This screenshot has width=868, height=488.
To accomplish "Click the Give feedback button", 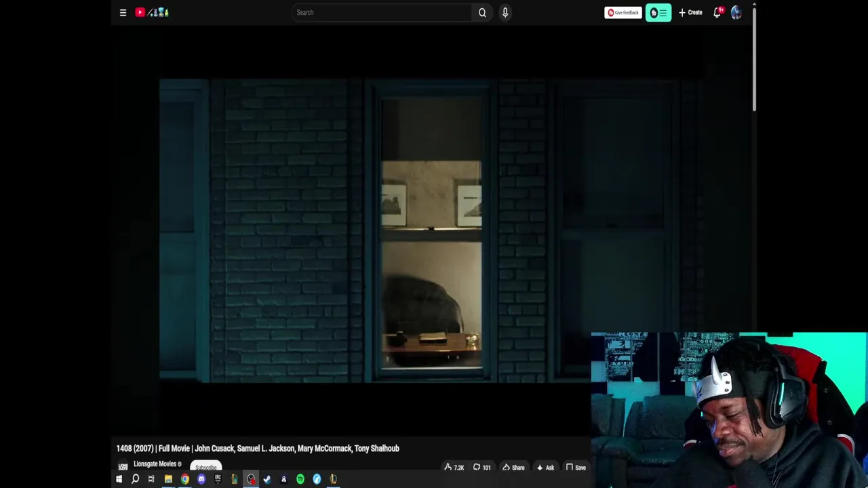I will (623, 12).
